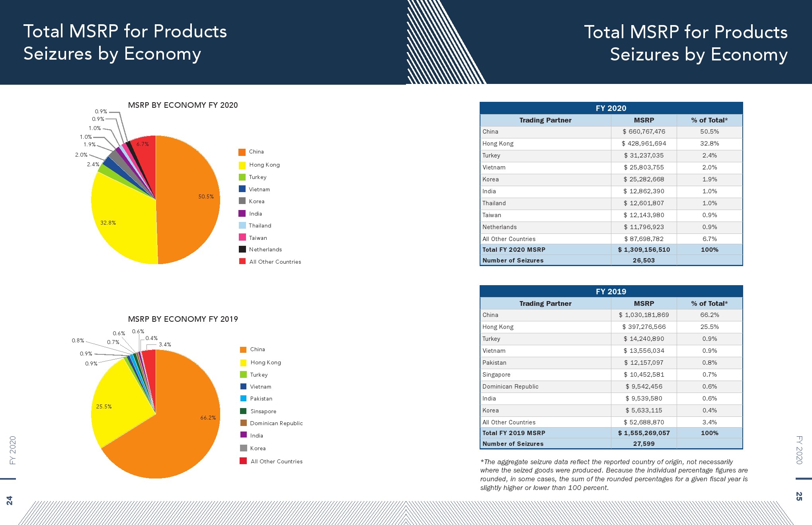Click the 32.8% yellow slice of the FY 2020 pie
812x525 pixels.
(119, 223)
